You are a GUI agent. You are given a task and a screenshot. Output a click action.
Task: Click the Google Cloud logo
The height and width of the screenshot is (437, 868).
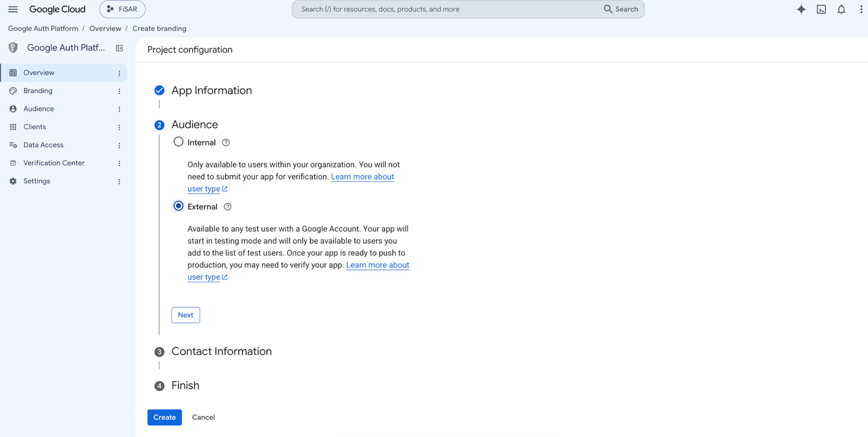click(x=57, y=9)
